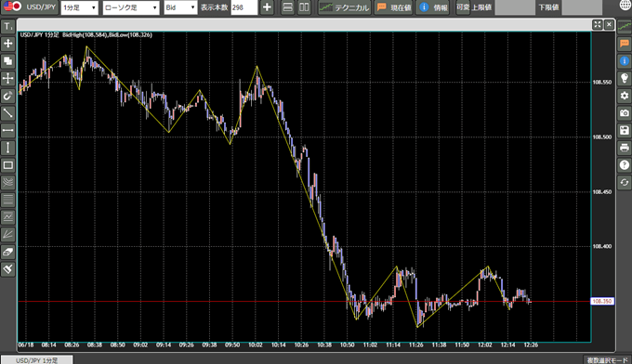Click the 現在値 button
Image resolution: width=632 pixels, height=364 pixels.
tap(394, 7)
